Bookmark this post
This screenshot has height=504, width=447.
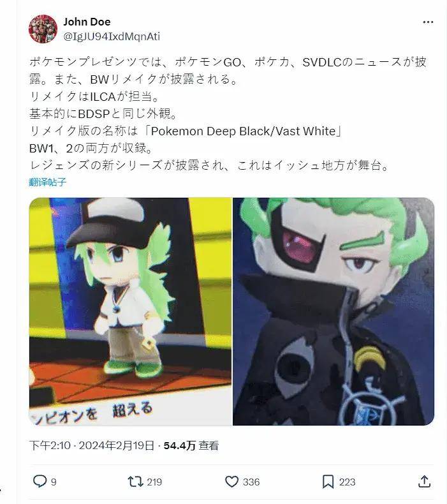coord(328,482)
